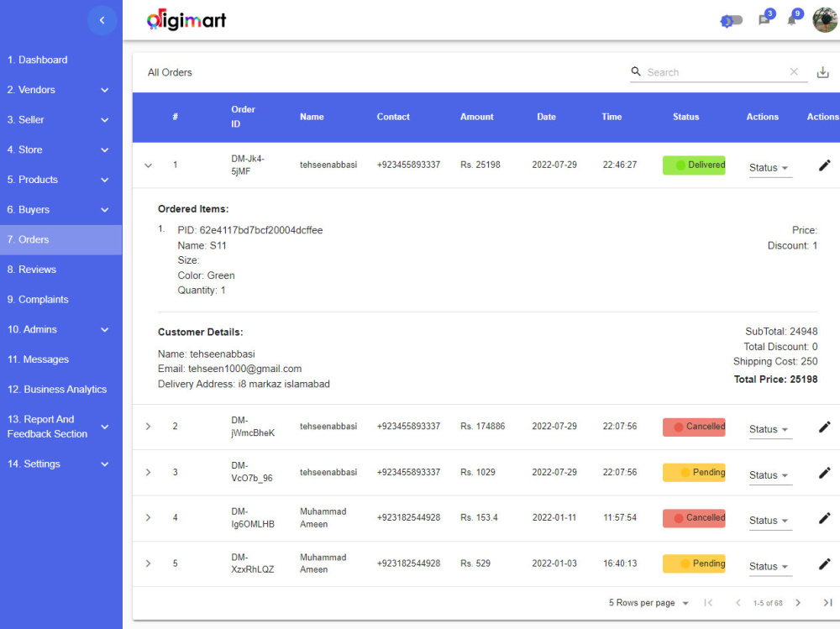The height and width of the screenshot is (629, 840).
Task: Expand order row 5 details
Action: pyautogui.click(x=149, y=563)
